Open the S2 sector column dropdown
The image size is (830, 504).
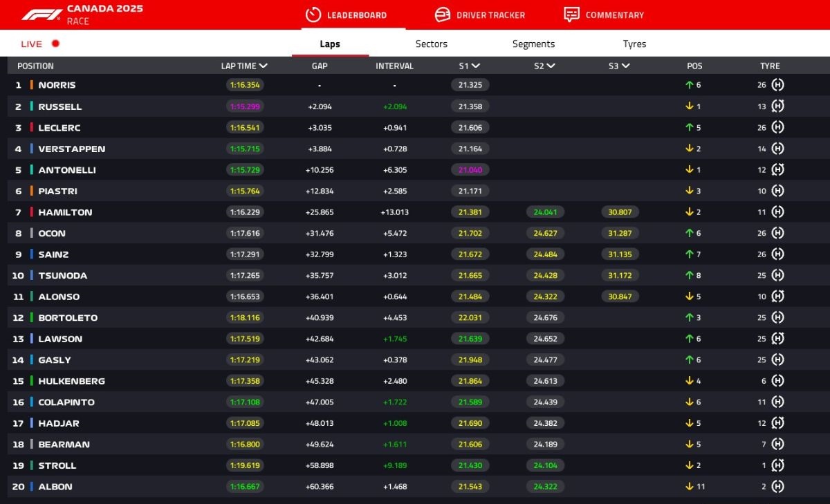pos(551,66)
